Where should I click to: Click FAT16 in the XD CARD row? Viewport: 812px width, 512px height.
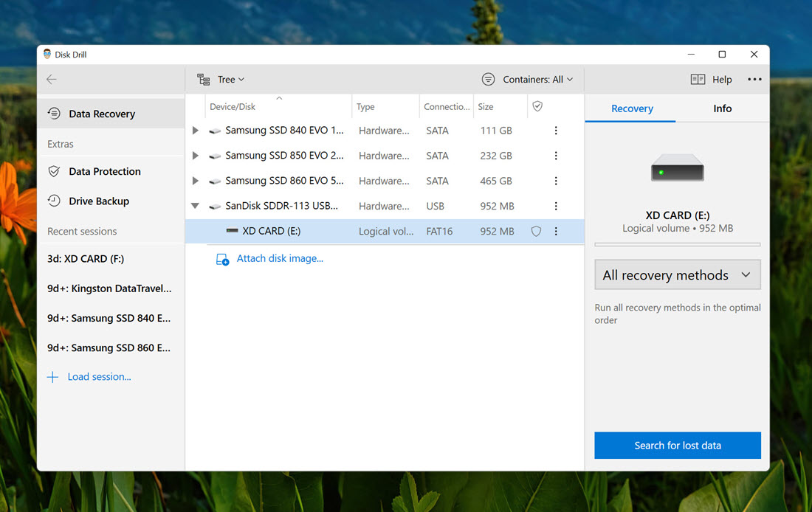tap(439, 232)
